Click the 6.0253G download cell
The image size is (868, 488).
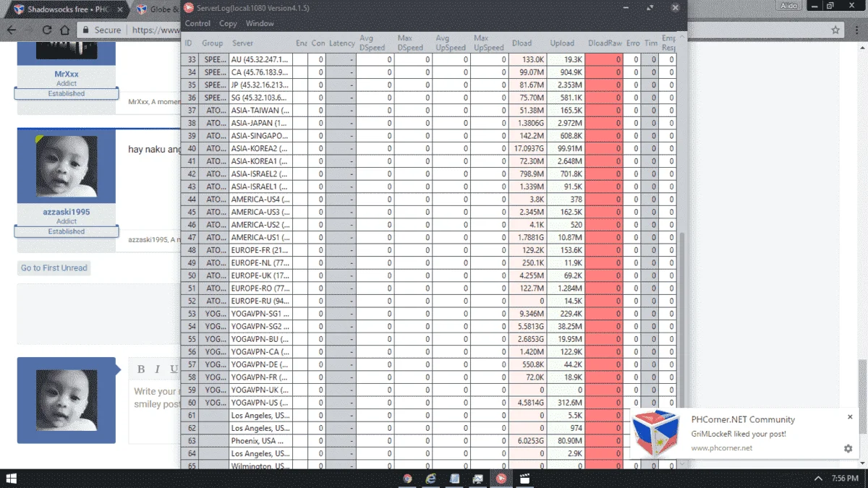[528, 441]
